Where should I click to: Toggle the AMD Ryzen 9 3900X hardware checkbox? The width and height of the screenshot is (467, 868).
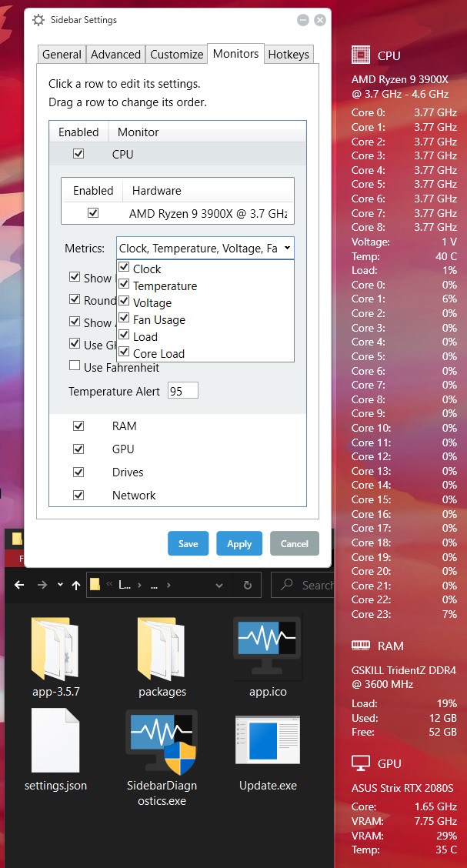pos(93,212)
